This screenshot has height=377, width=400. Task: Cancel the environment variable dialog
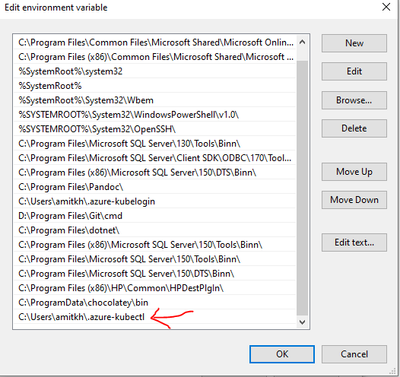pos(354,354)
